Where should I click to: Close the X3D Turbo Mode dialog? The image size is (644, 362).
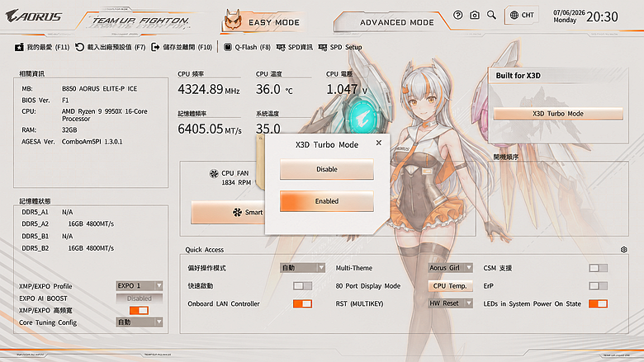379,143
